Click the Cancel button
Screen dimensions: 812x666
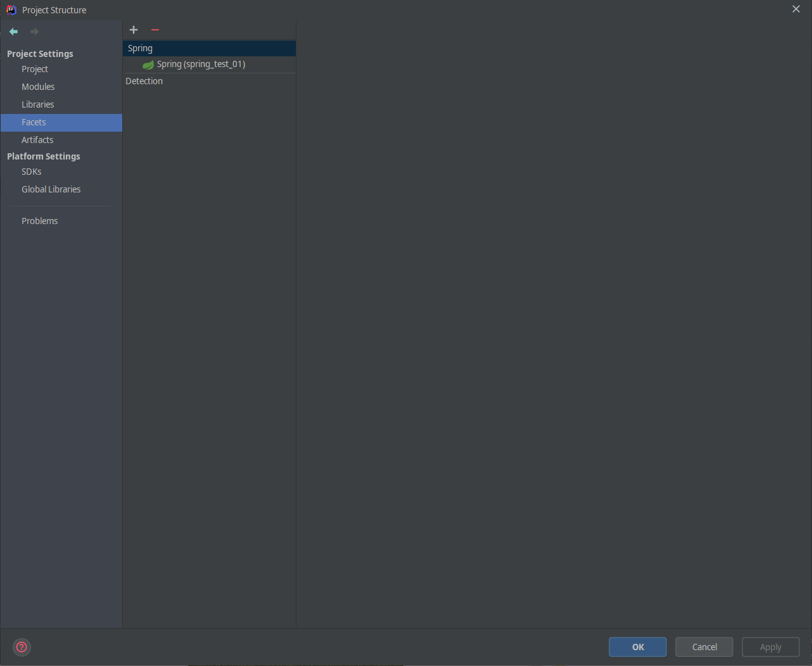point(704,647)
